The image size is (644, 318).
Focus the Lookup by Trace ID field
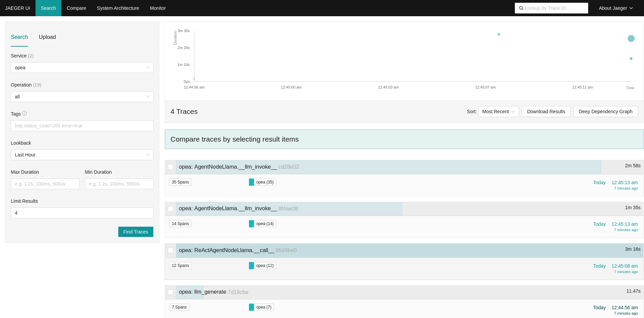tap(551, 8)
